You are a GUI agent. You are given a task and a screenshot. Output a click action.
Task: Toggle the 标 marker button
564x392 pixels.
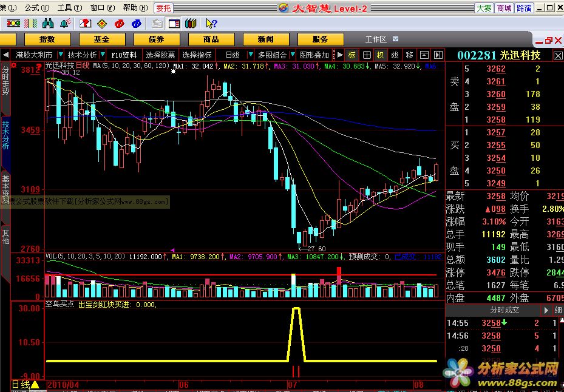[352, 55]
